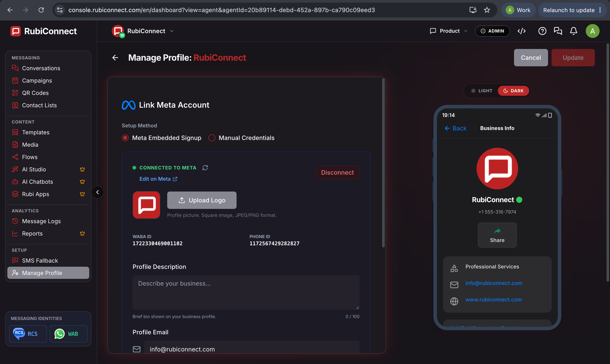Viewport: 610px width, 364px height.
Task: Open Reports analytics
Action: [x=48, y=234]
